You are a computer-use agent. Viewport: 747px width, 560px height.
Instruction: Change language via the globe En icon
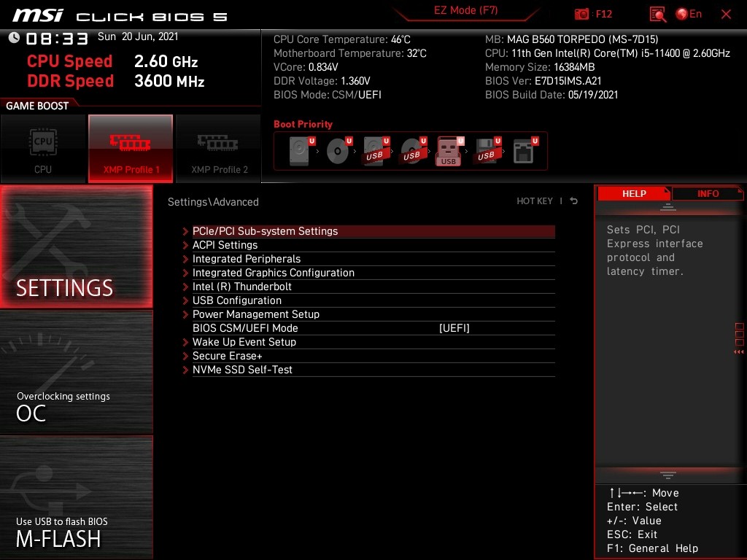(x=688, y=14)
